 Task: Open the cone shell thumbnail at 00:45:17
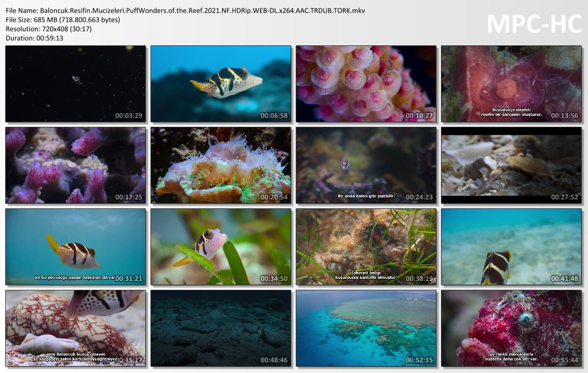[x=75, y=328]
